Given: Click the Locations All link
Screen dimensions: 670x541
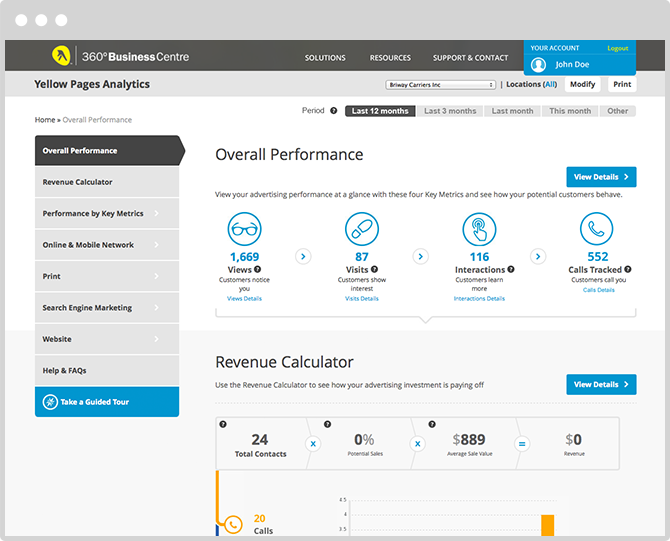Looking at the screenshot, I should click(550, 84).
